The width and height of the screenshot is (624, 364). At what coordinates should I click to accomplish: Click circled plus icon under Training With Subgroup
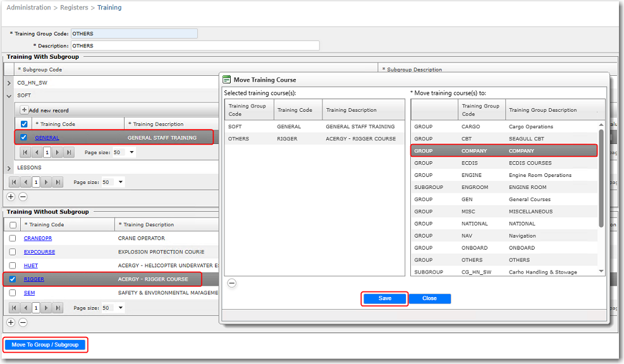coord(11,197)
